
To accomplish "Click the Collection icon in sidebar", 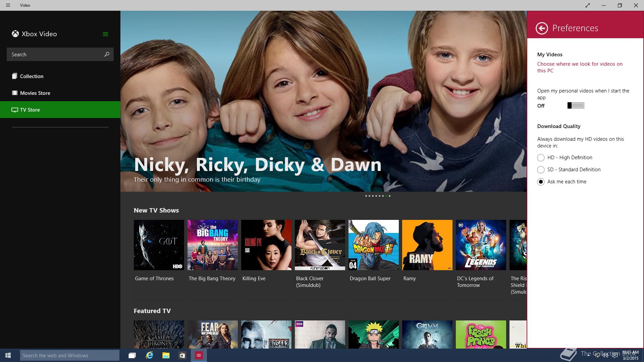I will pos(14,76).
